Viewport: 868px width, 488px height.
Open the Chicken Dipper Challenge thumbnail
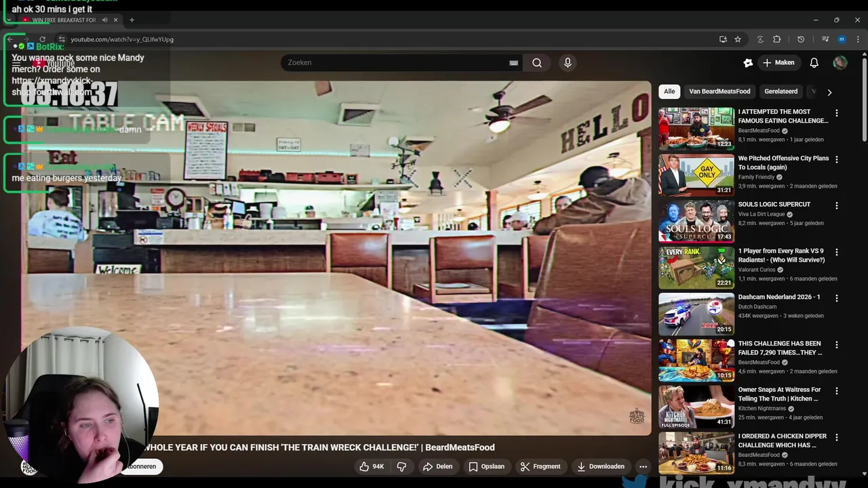coord(696,453)
